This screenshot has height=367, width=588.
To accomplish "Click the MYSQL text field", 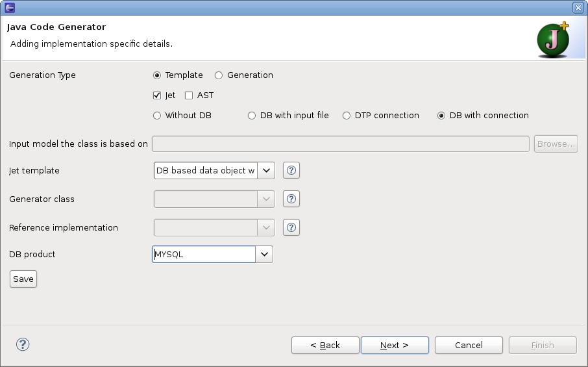I will (x=204, y=255).
